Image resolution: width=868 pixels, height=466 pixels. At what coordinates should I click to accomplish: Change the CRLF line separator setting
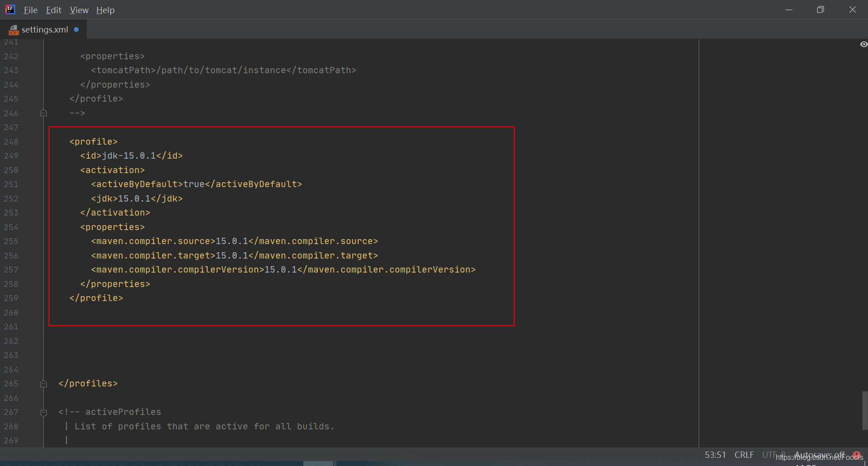(744, 455)
